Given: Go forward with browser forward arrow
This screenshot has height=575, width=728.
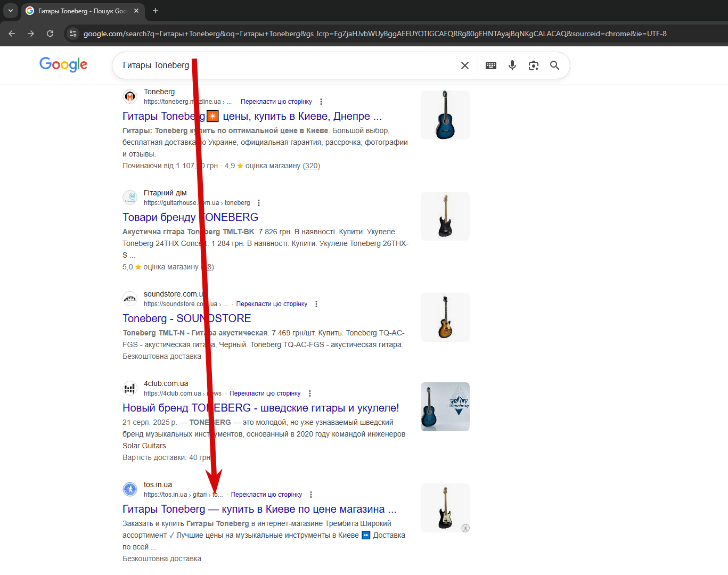Looking at the screenshot, I should [x=31, y=34].
